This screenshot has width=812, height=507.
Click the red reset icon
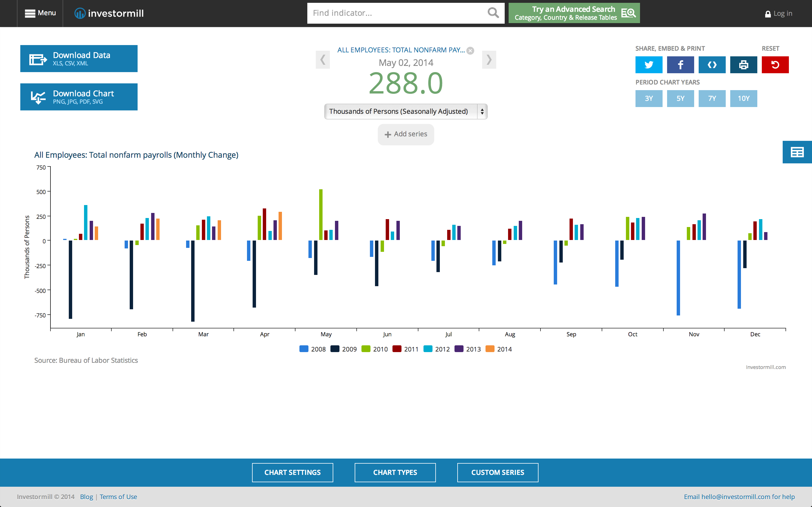[x=775, y=65]
